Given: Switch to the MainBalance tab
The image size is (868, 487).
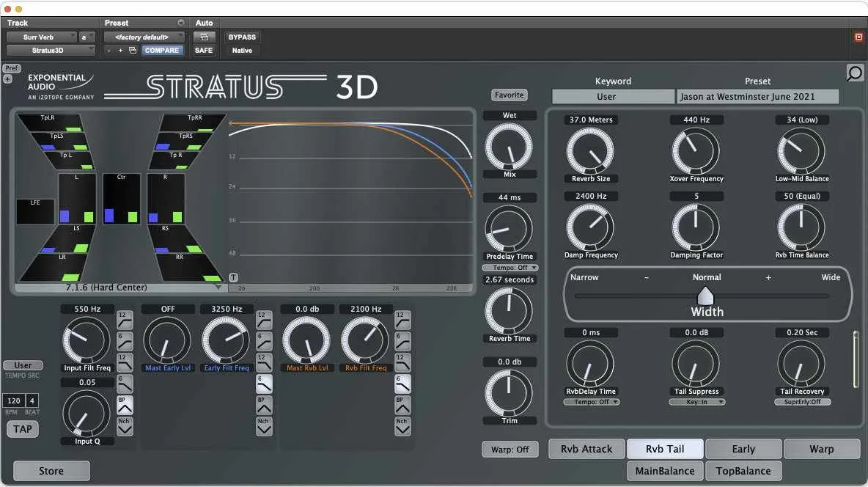Looking at the screenshot, I should pos(665,471).
